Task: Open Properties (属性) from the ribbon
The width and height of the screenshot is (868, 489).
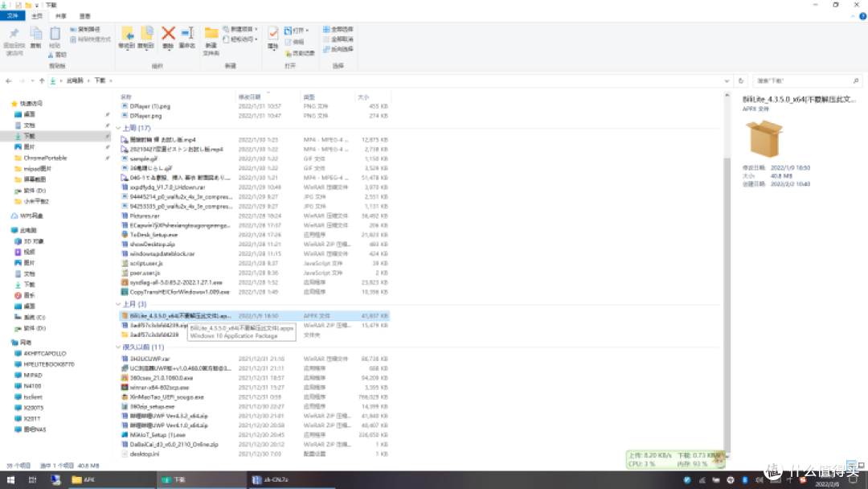Action: coord(273,36)
